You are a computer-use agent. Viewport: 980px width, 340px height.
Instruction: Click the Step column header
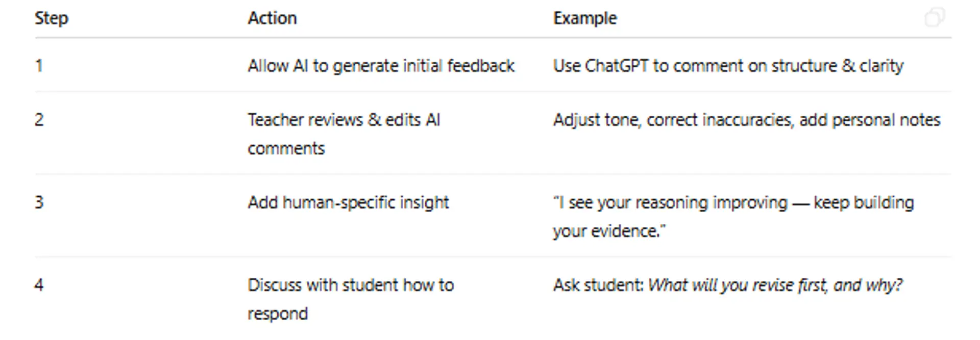[51, 18]
